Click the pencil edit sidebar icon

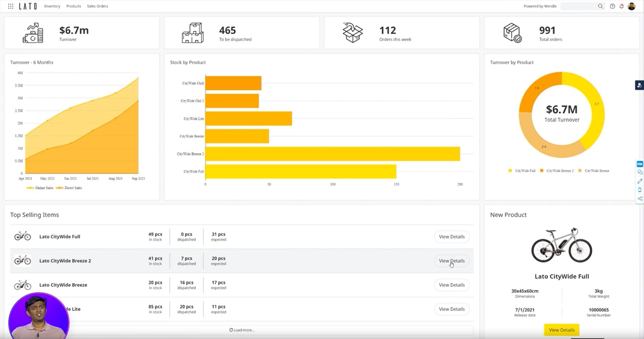[x=640, y=181]
